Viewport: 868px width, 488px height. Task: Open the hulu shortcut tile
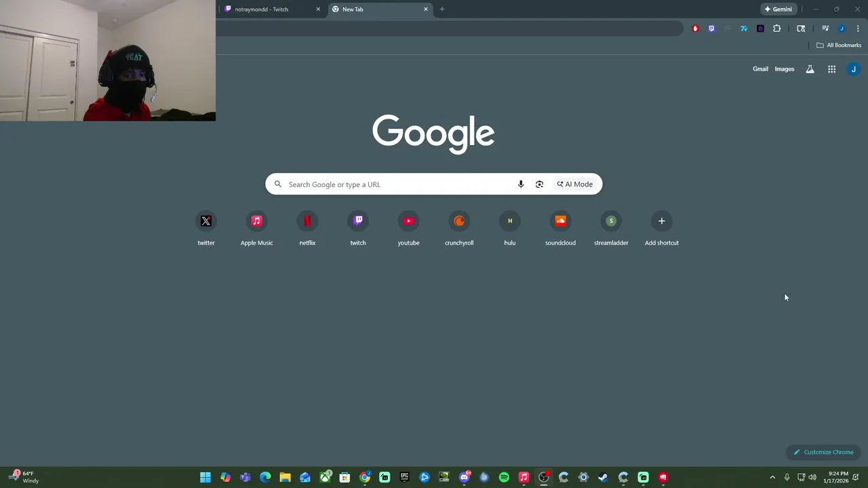(x=510, y=229)
